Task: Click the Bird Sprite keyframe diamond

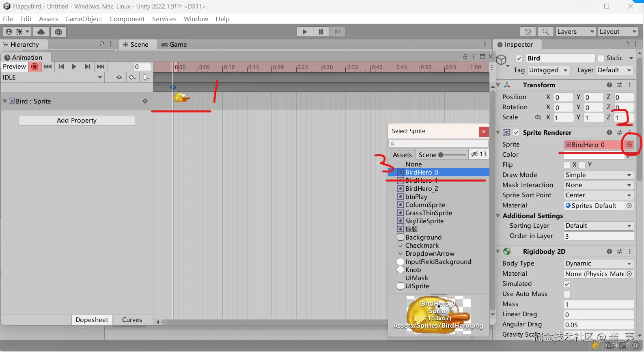Action: pos(173,87)
